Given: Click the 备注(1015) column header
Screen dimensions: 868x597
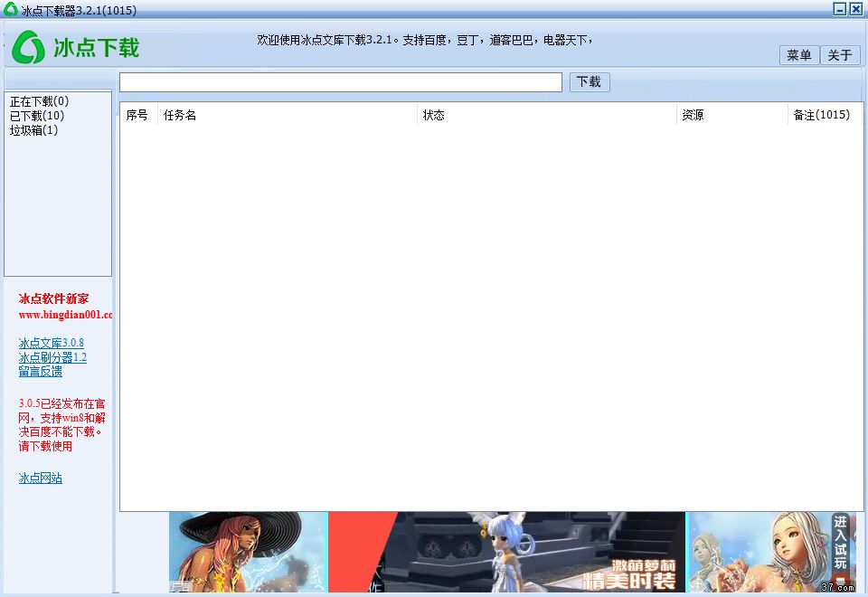Looking at the screenshot, I should tap(825, 115).
